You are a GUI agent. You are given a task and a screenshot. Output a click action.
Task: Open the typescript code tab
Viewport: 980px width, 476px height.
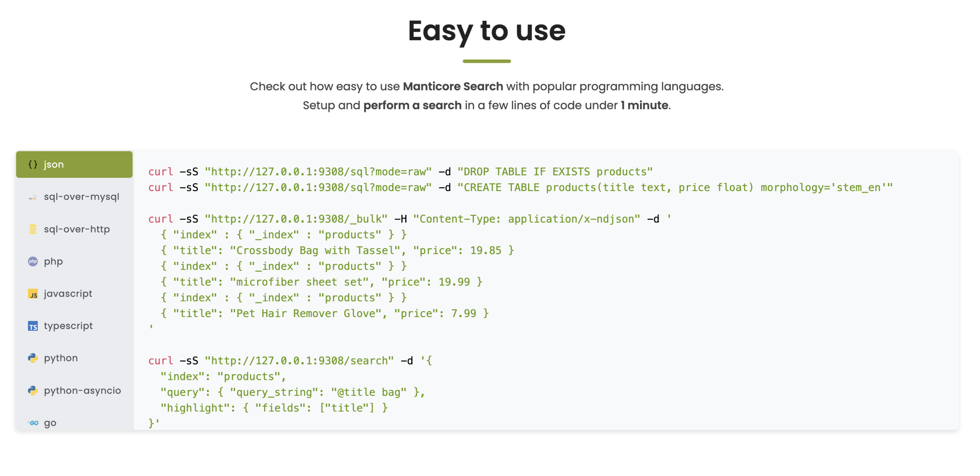[68, 326]
